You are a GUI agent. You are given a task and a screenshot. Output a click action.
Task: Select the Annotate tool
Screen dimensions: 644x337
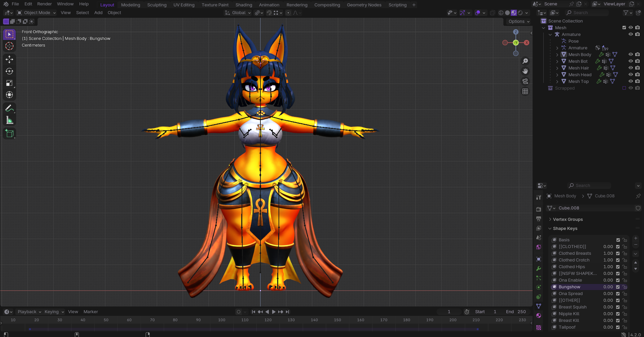click(9, 108)
